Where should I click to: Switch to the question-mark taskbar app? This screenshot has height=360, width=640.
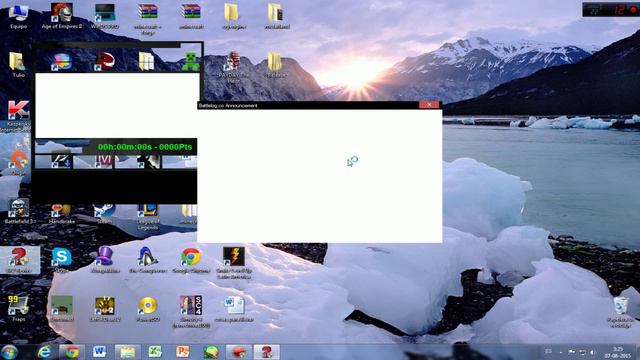[x=267, y=352]
